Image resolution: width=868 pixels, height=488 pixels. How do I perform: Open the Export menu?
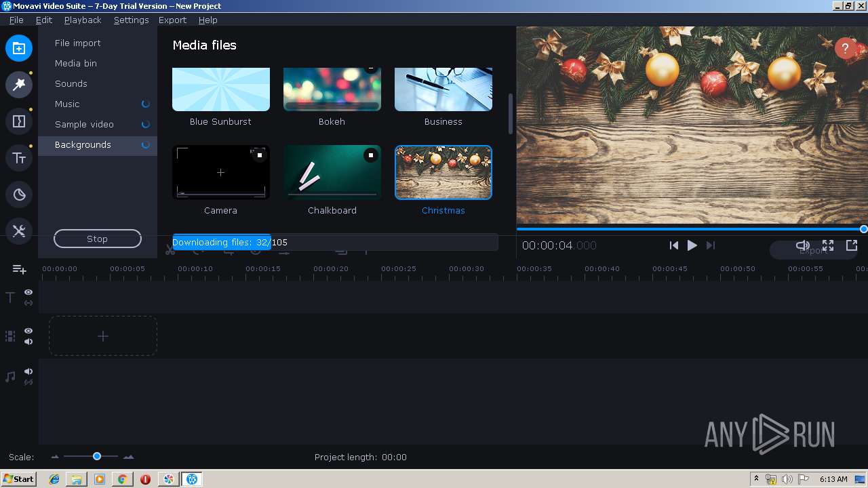point(172,20)
